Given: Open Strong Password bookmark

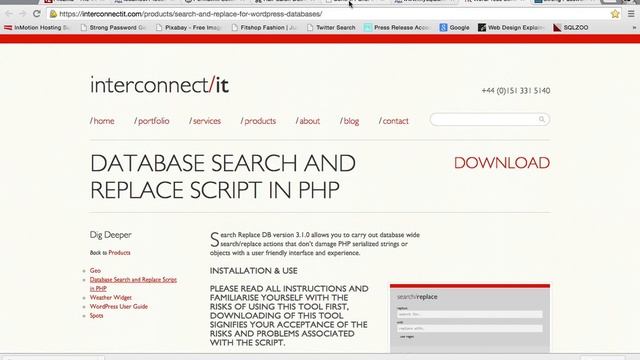Looking at the screenshot, I should tap(113, 27).
